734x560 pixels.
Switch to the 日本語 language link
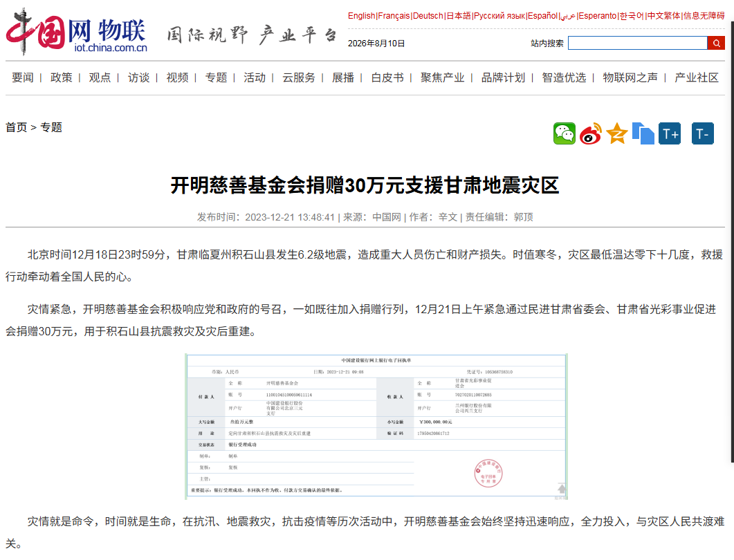coord(458,15)
